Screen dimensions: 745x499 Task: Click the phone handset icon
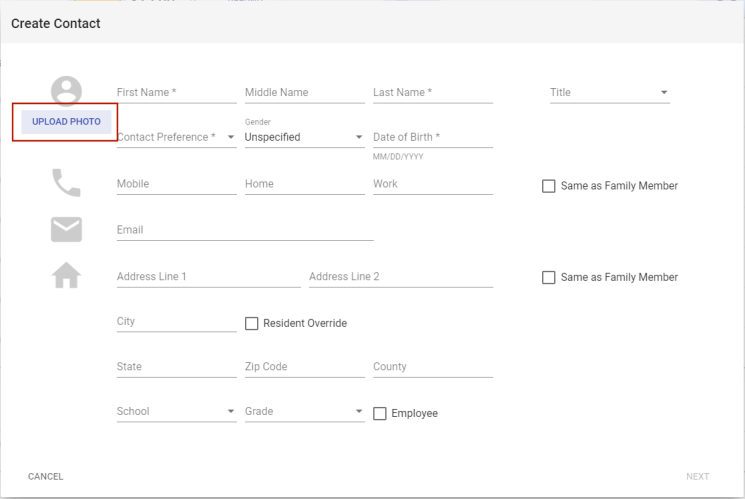coord(66,183)
